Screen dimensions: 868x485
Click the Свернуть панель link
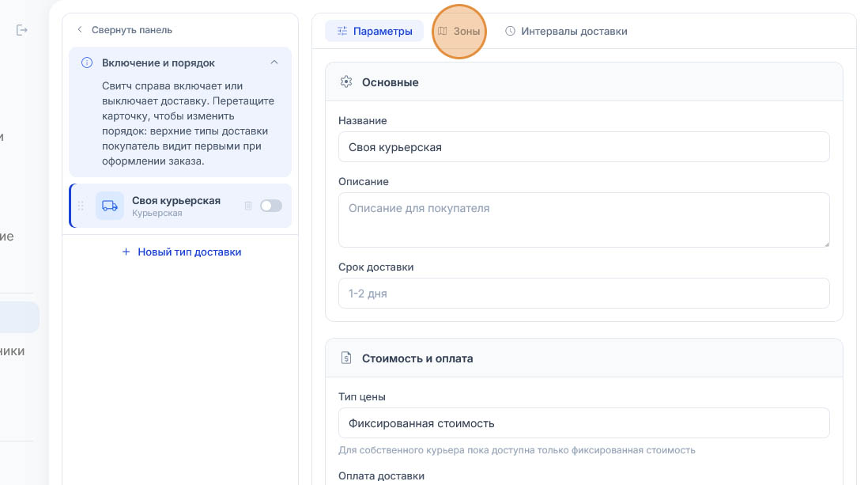[132, 30]
